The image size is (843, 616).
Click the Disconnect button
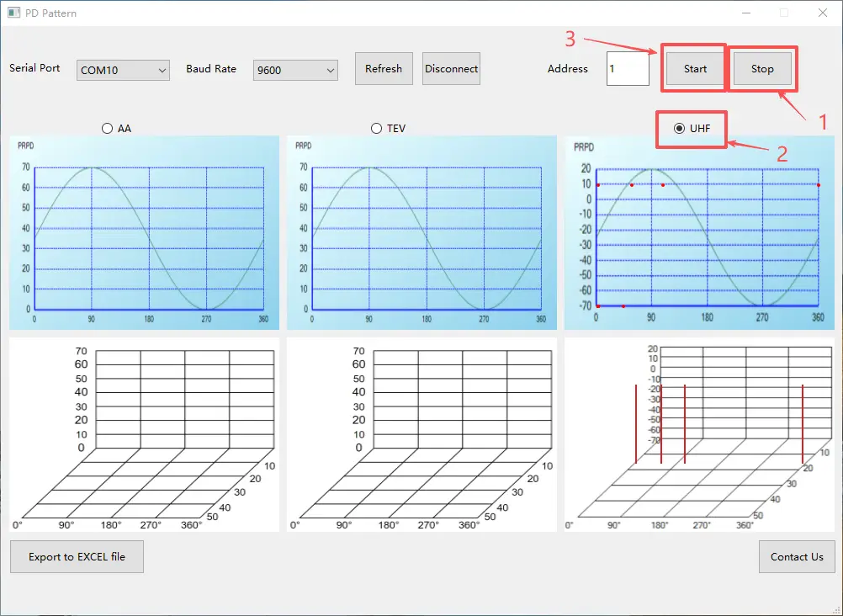451,68
